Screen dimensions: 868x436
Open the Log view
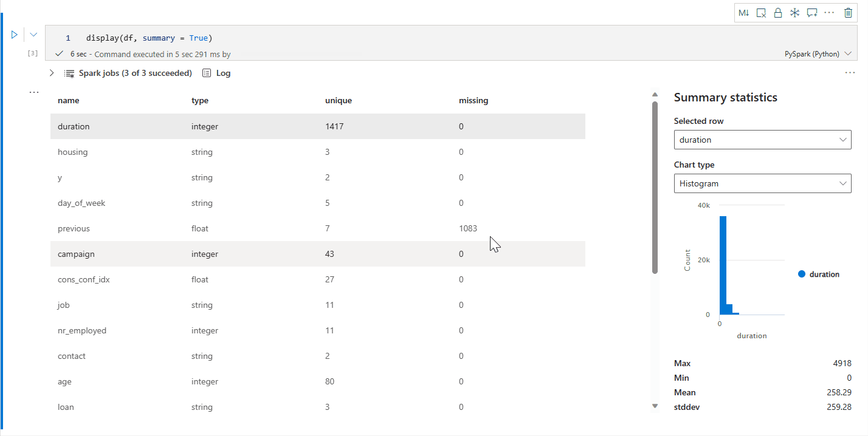(x=216, y=73)
